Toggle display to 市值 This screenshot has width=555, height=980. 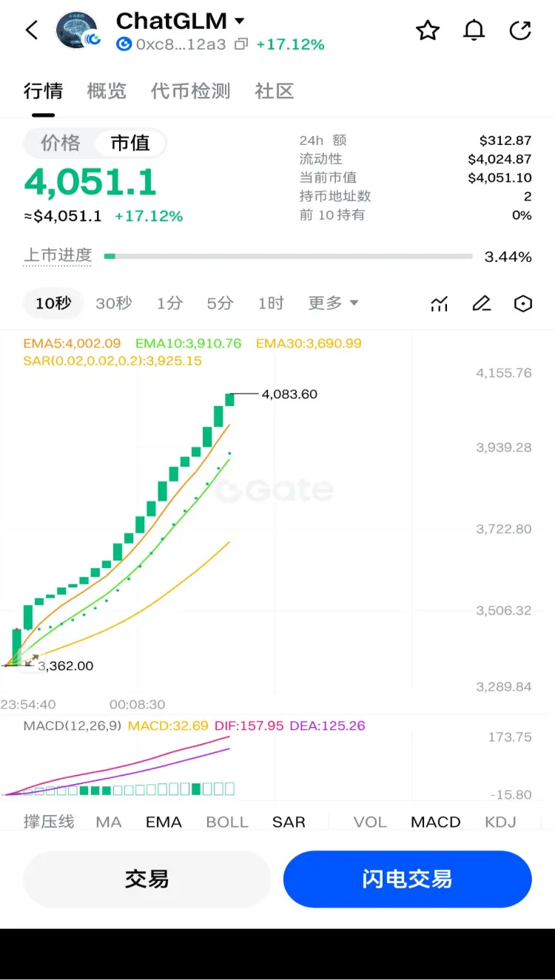(x=130, y=143)
